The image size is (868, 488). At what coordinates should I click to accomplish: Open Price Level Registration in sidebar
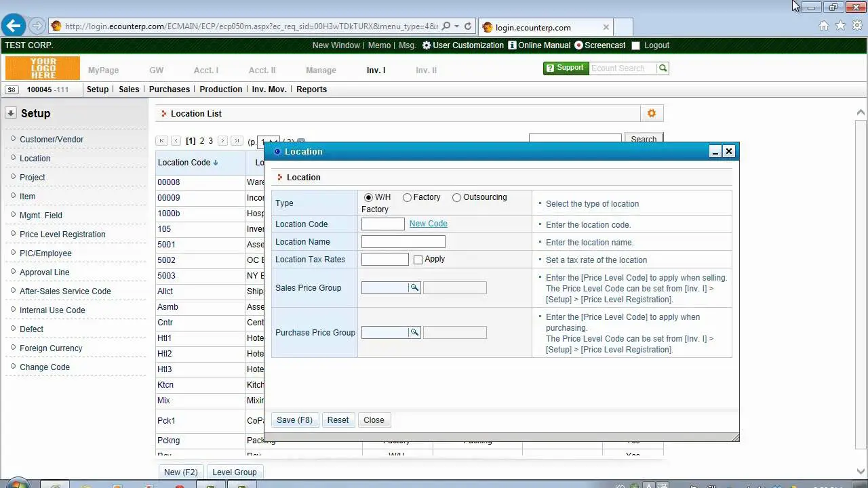[62, 235]
